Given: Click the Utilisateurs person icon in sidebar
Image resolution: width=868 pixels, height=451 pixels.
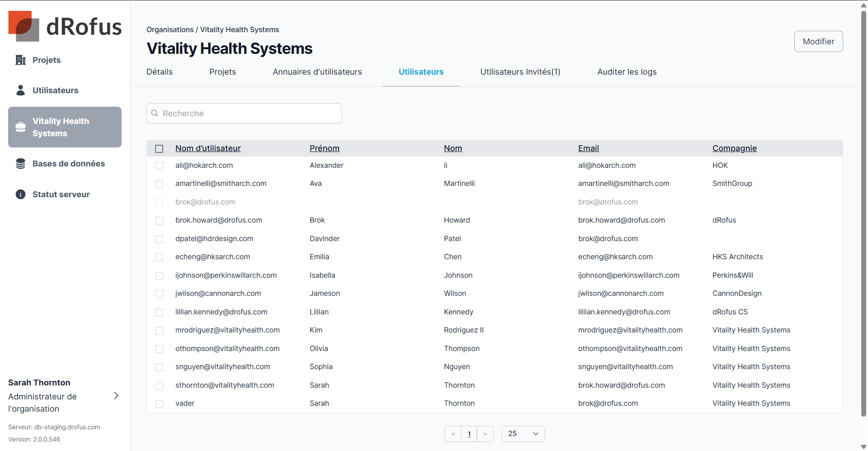Looking at the screenshot, I should click(20, 90).
